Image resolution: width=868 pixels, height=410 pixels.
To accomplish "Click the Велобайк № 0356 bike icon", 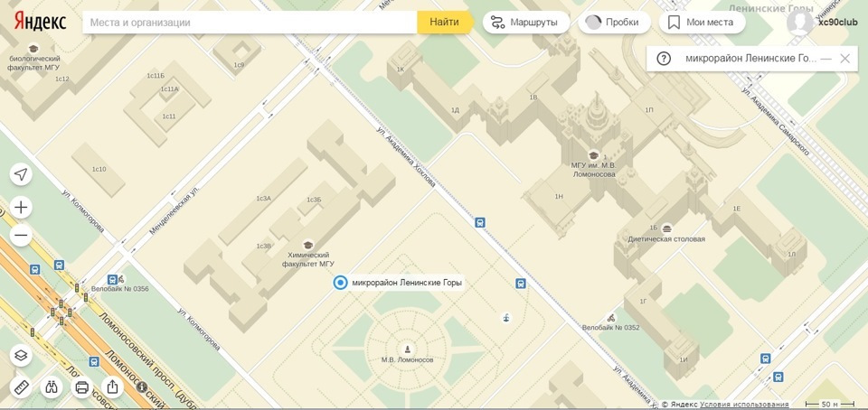I will pos(120,279).
